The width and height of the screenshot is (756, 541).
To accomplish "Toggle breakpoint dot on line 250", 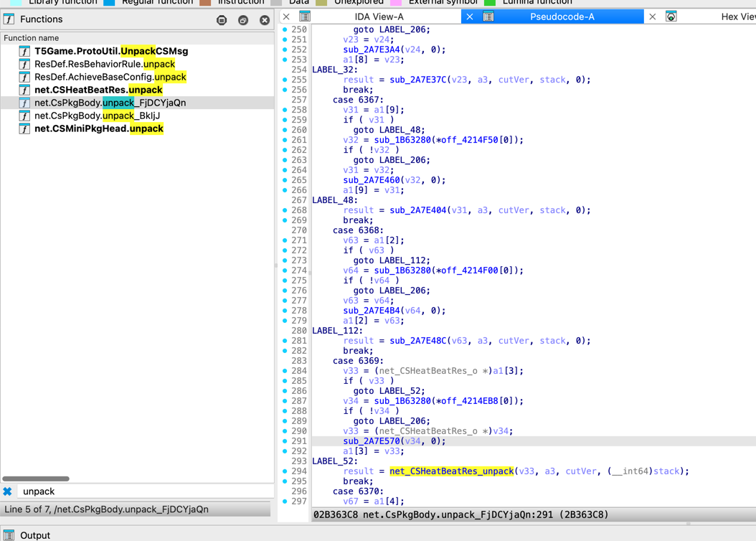I will [285, 29].
